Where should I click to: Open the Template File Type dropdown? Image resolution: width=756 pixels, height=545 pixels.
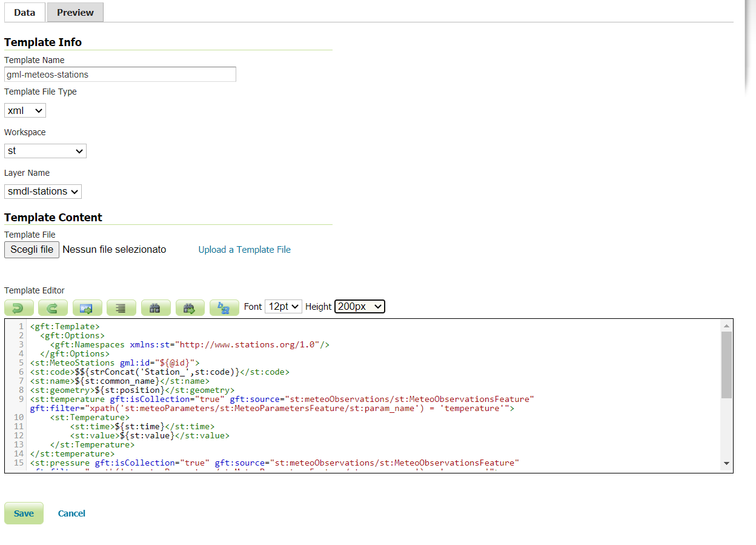[x=24, y=110]
